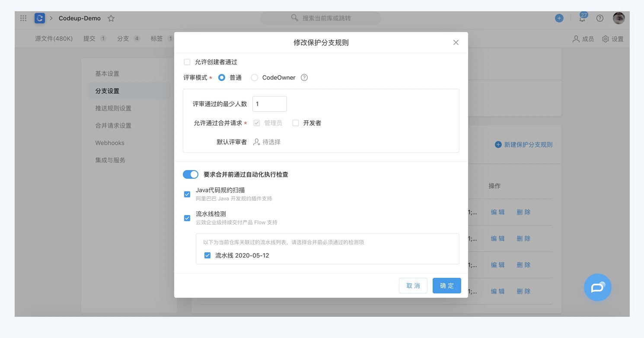This screenshot has width=644, height=338.
Task: Select Webhooks in the sidebar
Action: [129, 143]
